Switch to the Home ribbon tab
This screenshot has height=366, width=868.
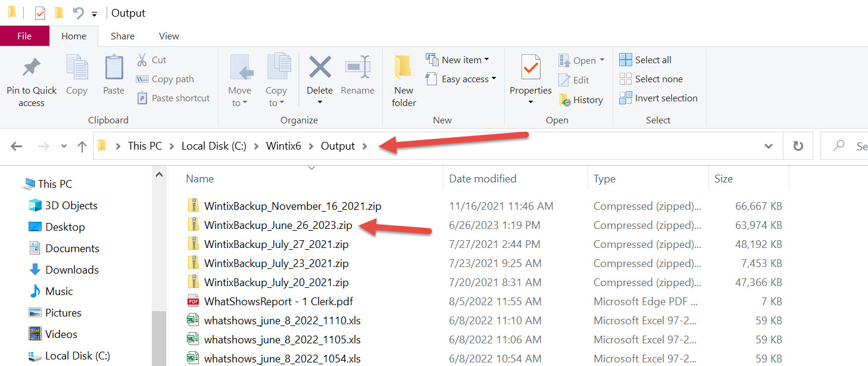point(74,36)
